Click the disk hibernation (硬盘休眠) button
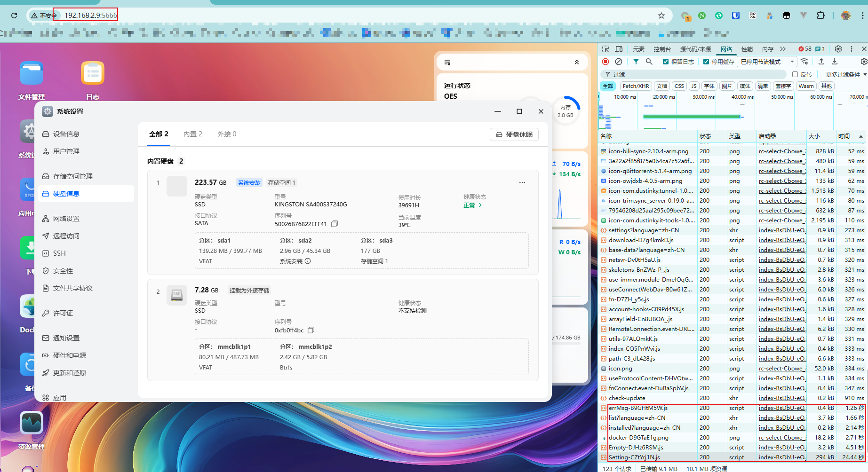 point(514,134)
